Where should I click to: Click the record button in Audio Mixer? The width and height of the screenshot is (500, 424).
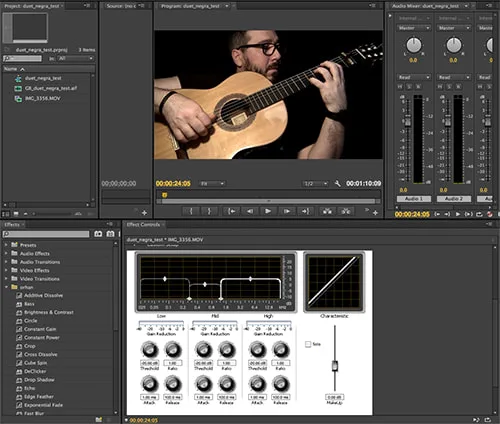(490, 214)
